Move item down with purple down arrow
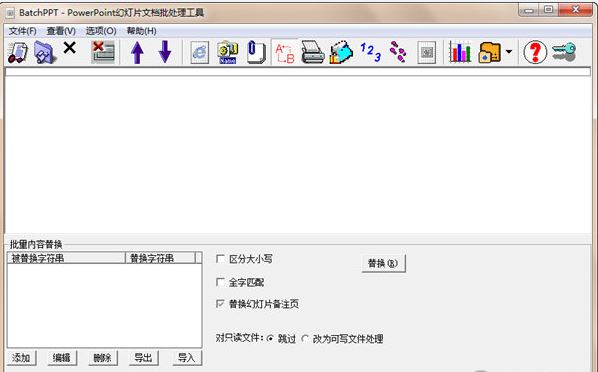 pyautogui.click(x=165, y=52)
